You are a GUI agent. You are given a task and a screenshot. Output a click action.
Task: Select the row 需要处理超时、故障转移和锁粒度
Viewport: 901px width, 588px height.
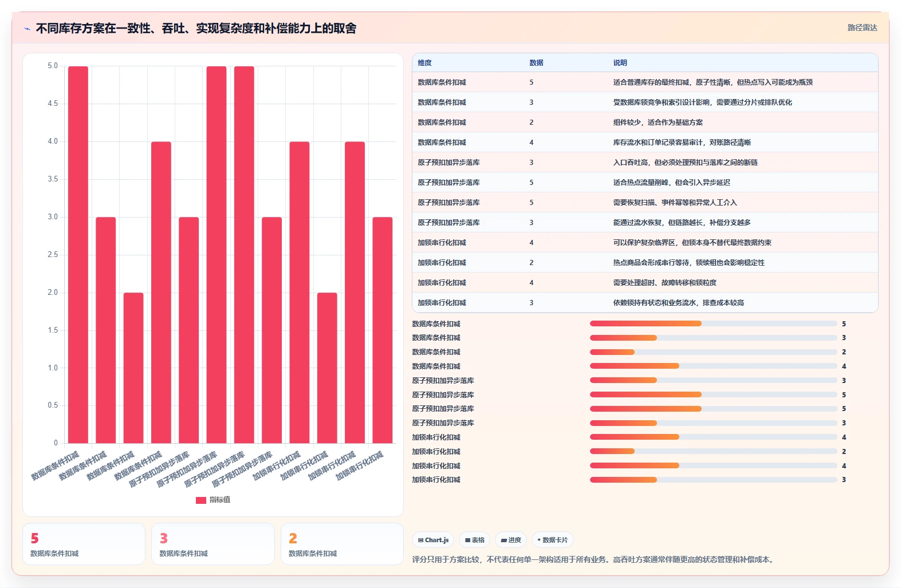(645, 283)
